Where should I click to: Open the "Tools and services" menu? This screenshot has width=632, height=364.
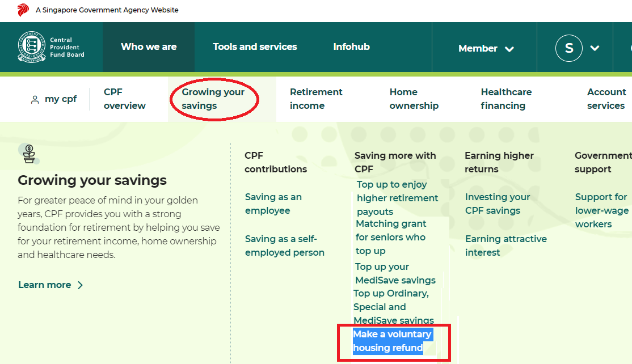[x=254, y=47]
